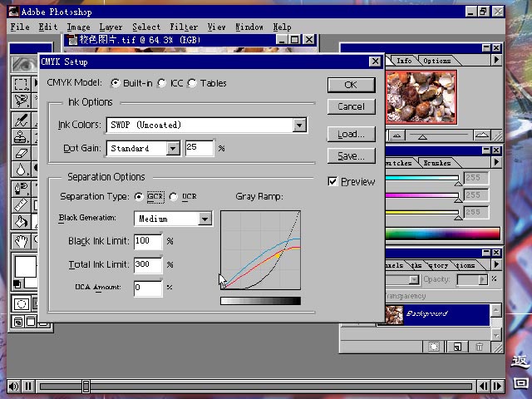Screen dimensions: 532x399
Task: Click the OK button in CMYK Setup
Action: [350, 85]
